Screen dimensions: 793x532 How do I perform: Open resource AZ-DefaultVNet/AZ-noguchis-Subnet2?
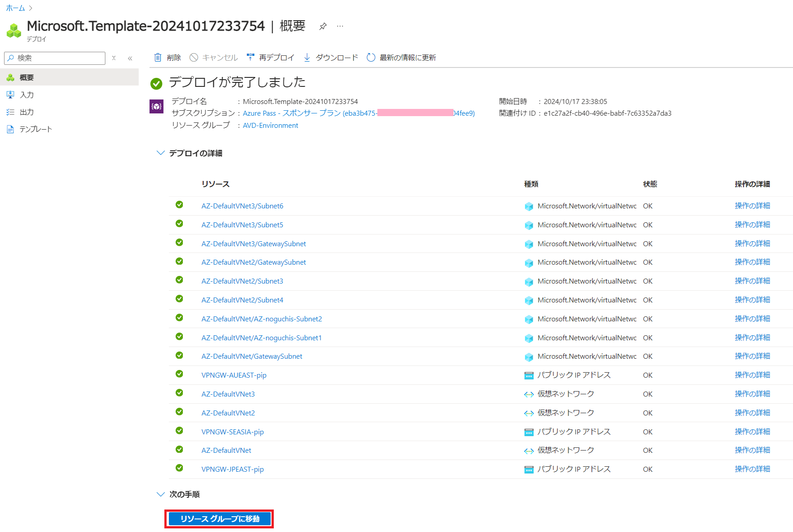(262, 319)
